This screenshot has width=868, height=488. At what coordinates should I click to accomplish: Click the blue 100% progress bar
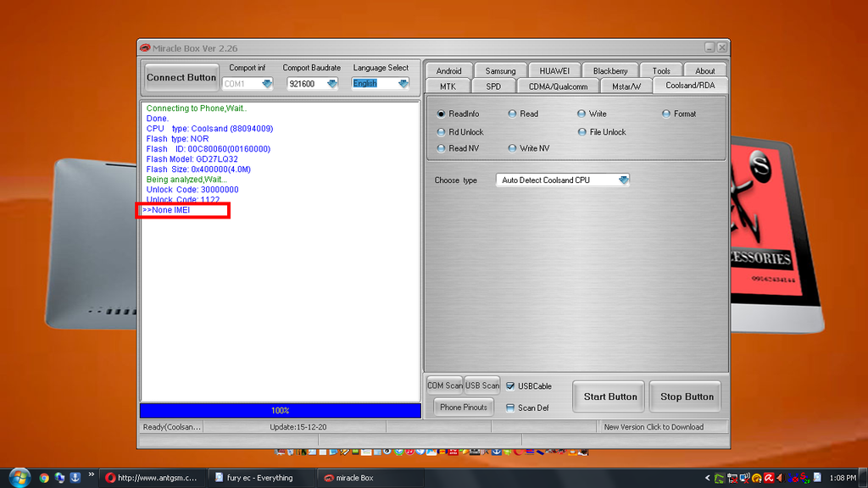click(x=281, y=410)
